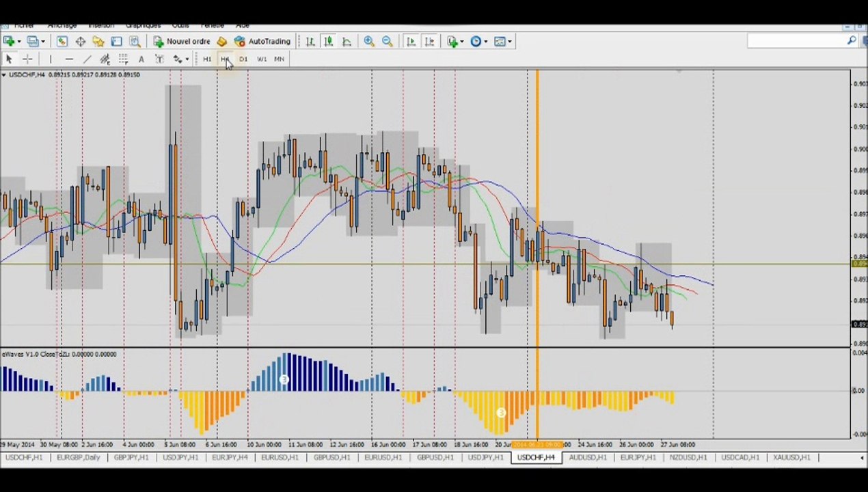
Task: Switch chart to line chart type
Action: (x=347, y=41)
